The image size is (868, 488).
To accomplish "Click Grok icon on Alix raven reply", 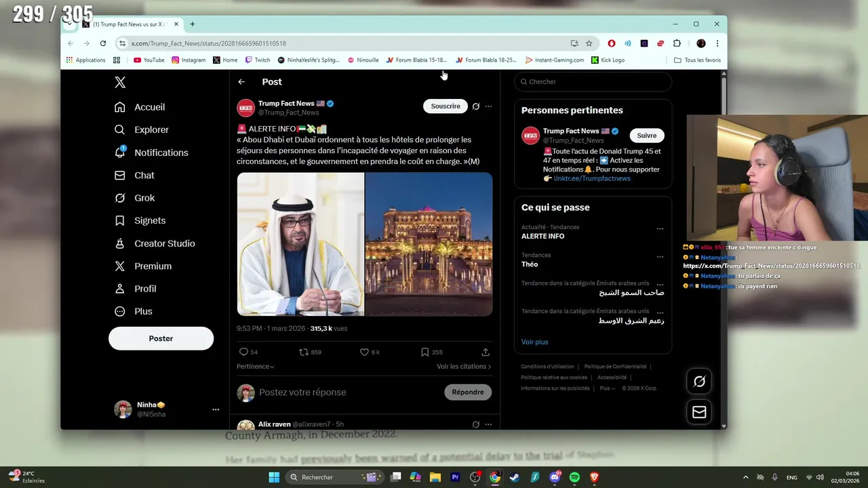I will click(x=476, y=424).
